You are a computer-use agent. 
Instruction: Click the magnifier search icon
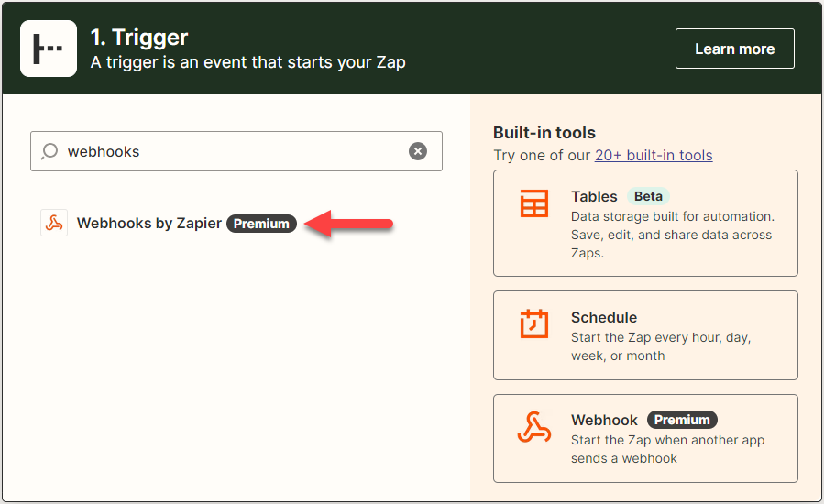click(49, 151)
